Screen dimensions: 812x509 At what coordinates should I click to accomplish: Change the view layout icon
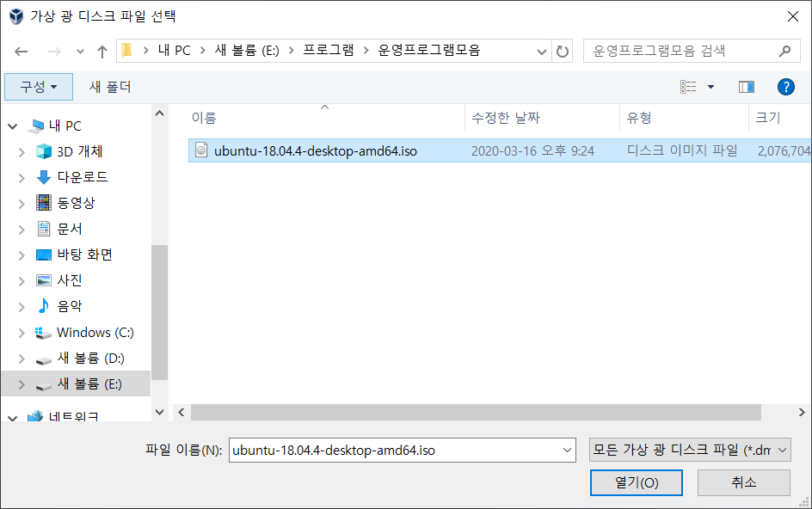tap(688, 87)
